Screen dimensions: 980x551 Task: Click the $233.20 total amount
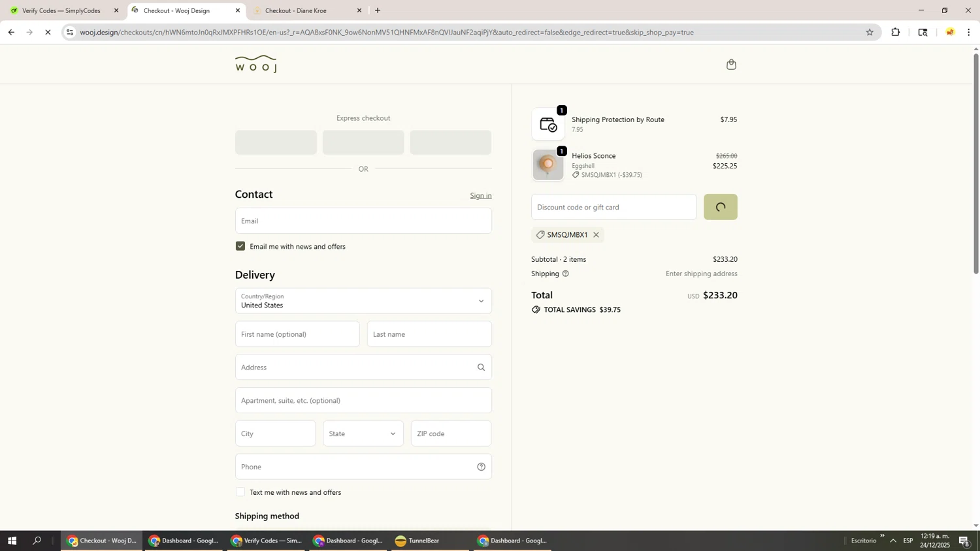[720, 295]
